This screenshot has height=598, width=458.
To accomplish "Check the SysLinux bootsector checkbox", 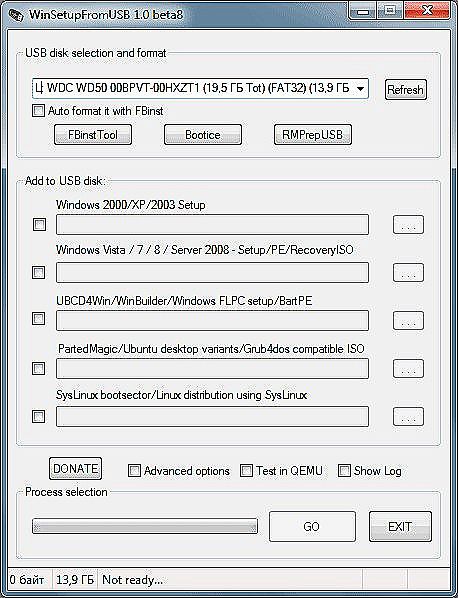I will click(x=39, y=416).
